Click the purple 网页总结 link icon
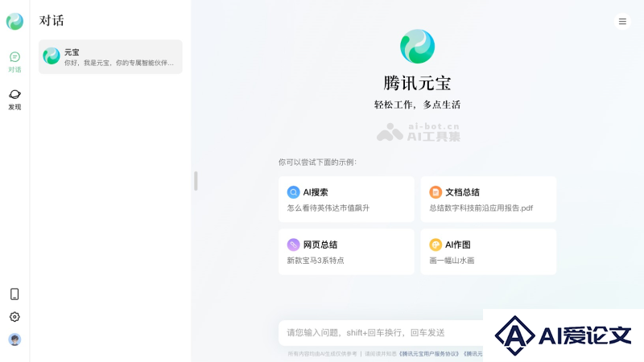Viewport: 644px width, 362px height. tap(293, 245)
